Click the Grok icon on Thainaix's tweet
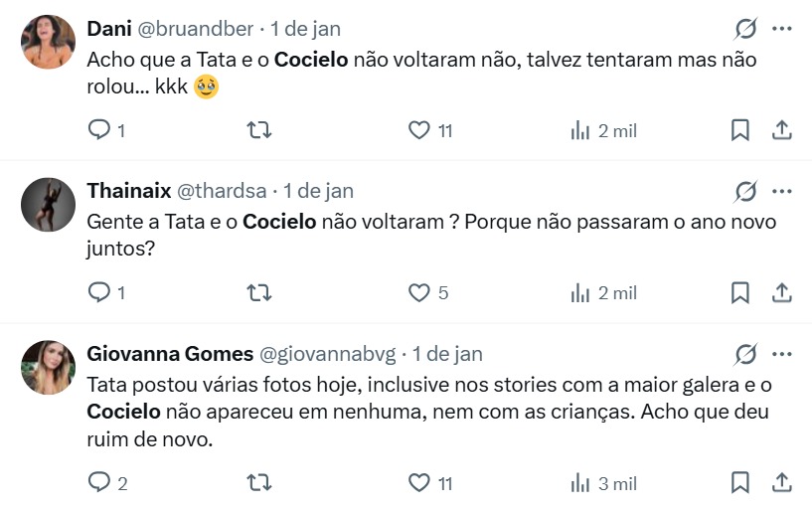The width and height of the screenshot is (812, 512). coord(745,191)
